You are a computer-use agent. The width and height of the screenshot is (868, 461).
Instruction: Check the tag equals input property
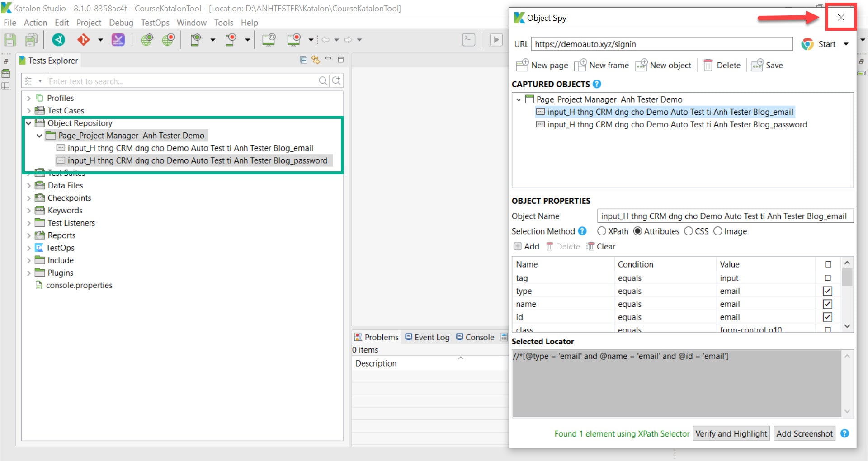click(828, 278)
